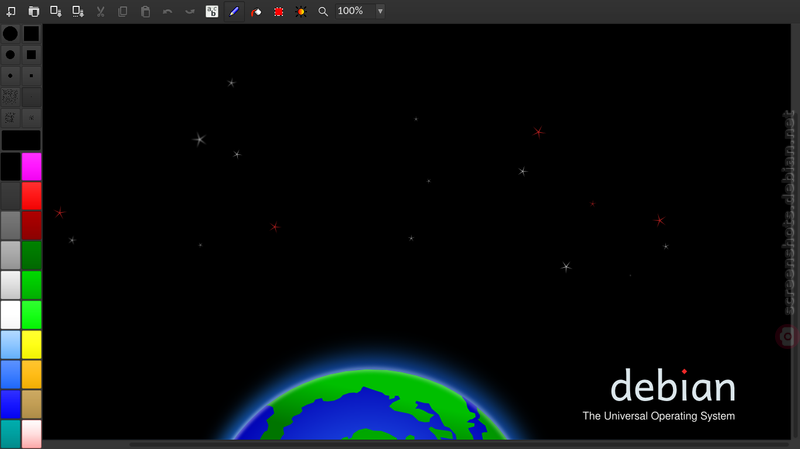Screen dimensions: 800x449
Task: Pick the teal palette swatch
Action: 10,434
